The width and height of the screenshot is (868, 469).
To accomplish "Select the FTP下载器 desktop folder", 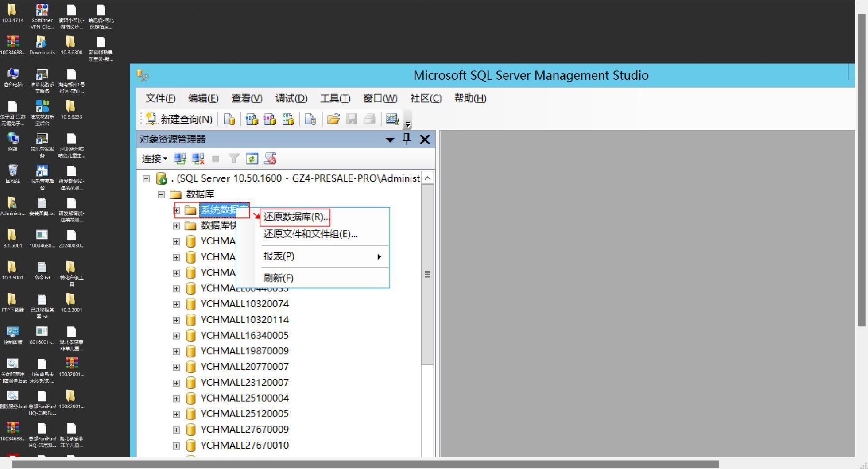I will pos(13,303).
